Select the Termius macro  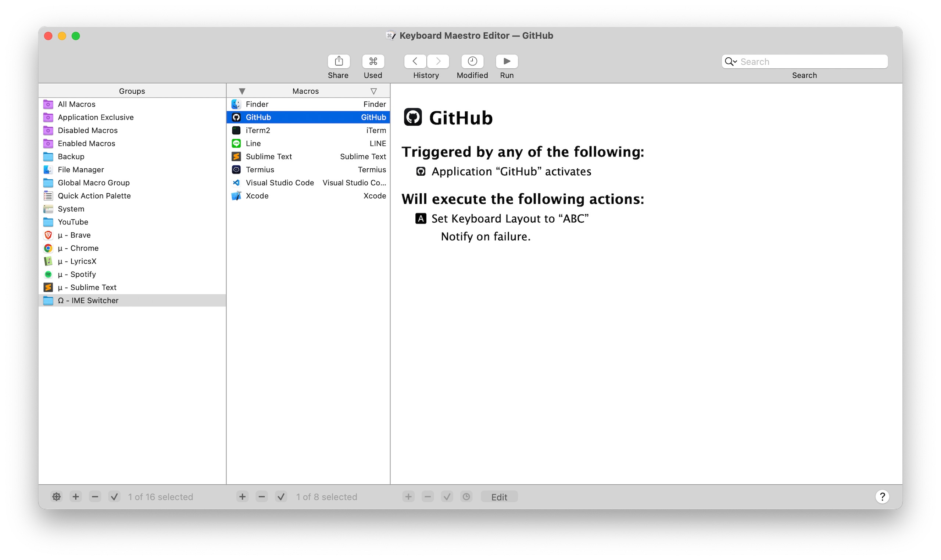308,169
